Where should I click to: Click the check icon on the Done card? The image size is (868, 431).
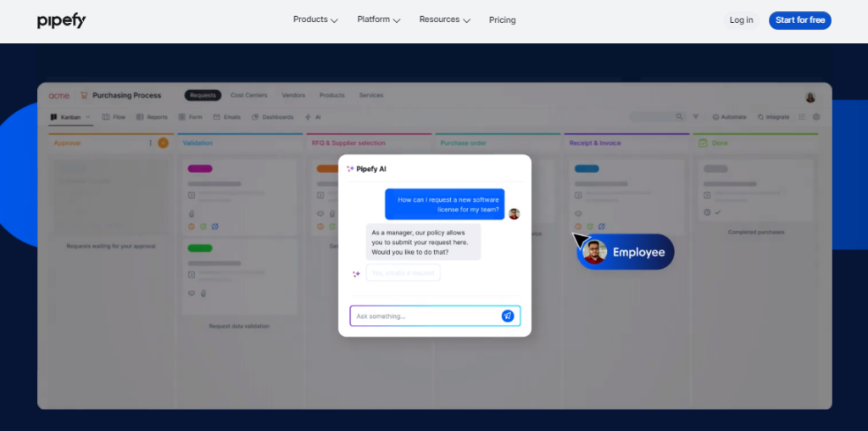pyautogui.click(x=718, y=212)
